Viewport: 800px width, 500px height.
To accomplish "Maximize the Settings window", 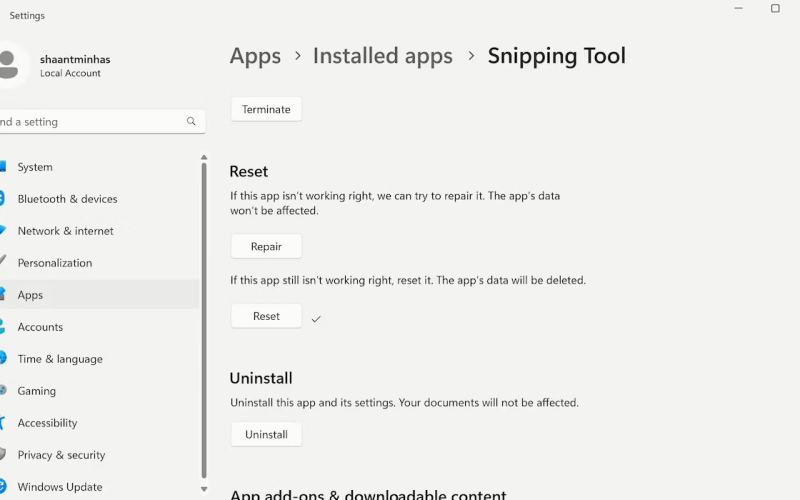I will click(x=775, y=8).
